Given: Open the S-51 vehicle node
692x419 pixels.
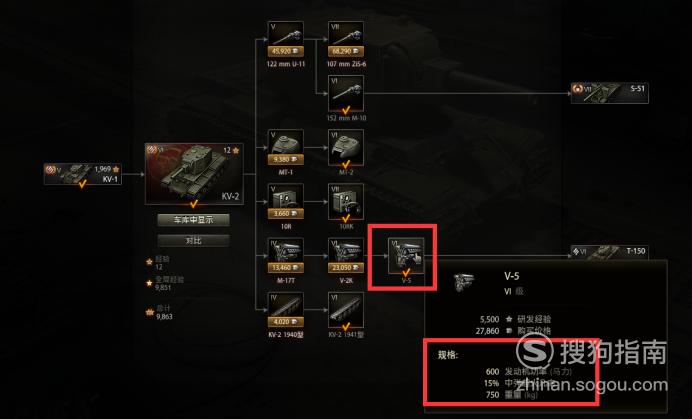Looking at the screenshot, I should point(609,93).
